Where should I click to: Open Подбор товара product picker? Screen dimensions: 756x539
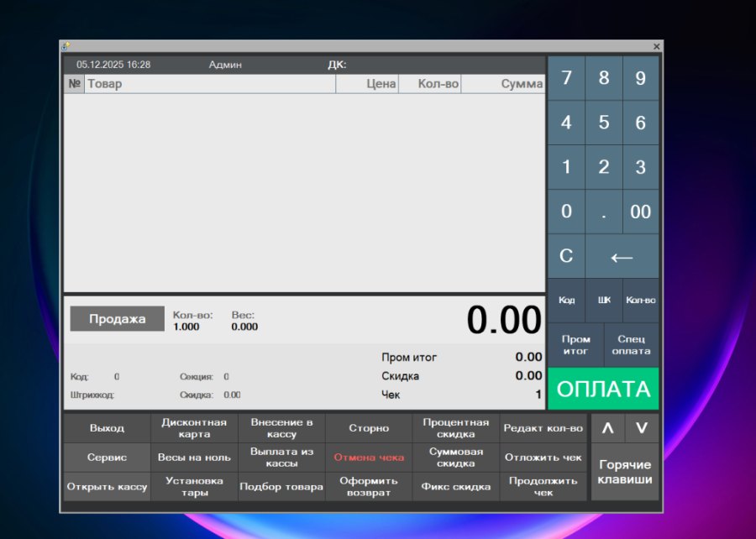coord(281,486)
